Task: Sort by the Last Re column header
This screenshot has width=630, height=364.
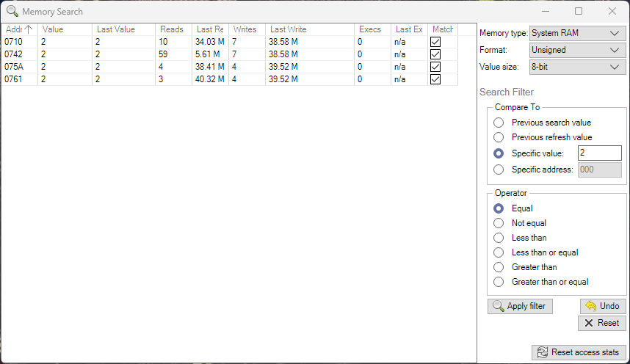Action: (x=211, y=29)
